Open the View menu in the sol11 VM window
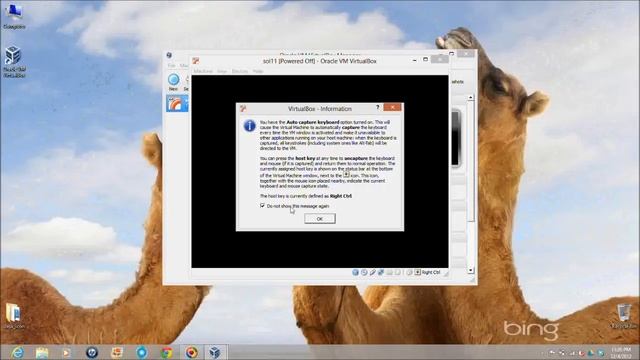This screenshot has height=360, width=640. [x=222, y=71]
